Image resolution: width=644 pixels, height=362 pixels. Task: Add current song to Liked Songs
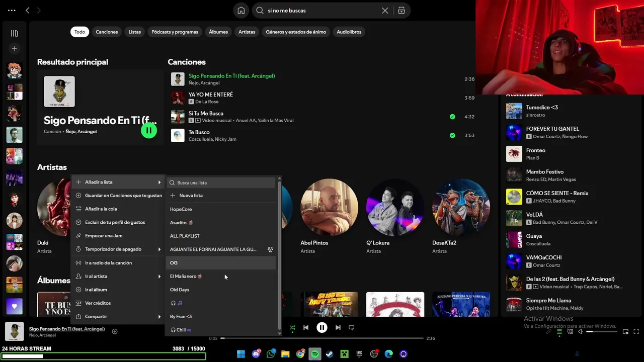[115, 331]
